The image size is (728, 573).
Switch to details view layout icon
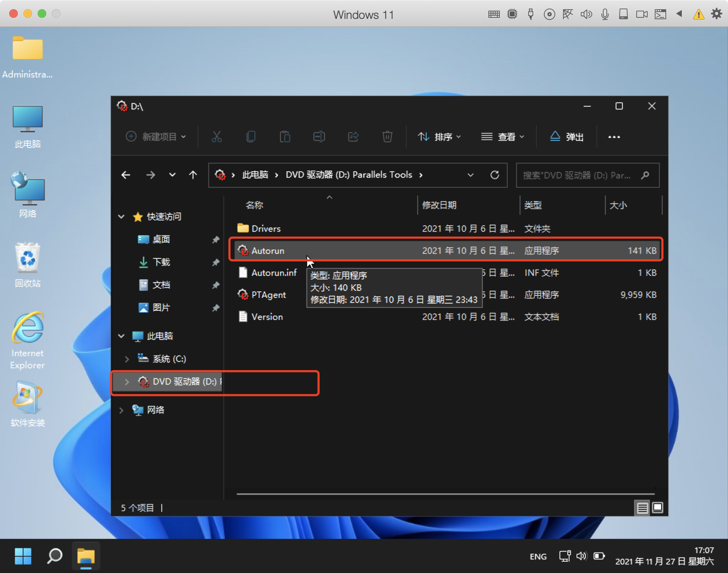click(642, 508)
